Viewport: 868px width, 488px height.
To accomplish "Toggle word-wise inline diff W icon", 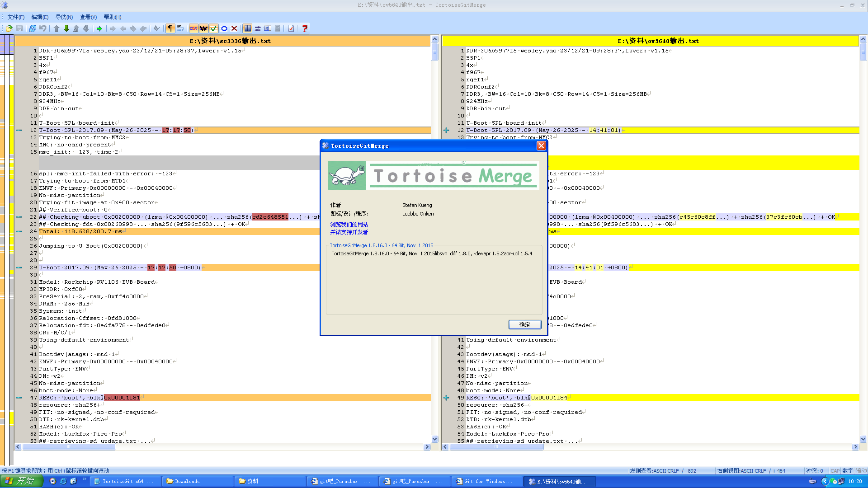I will coord(204,28).
